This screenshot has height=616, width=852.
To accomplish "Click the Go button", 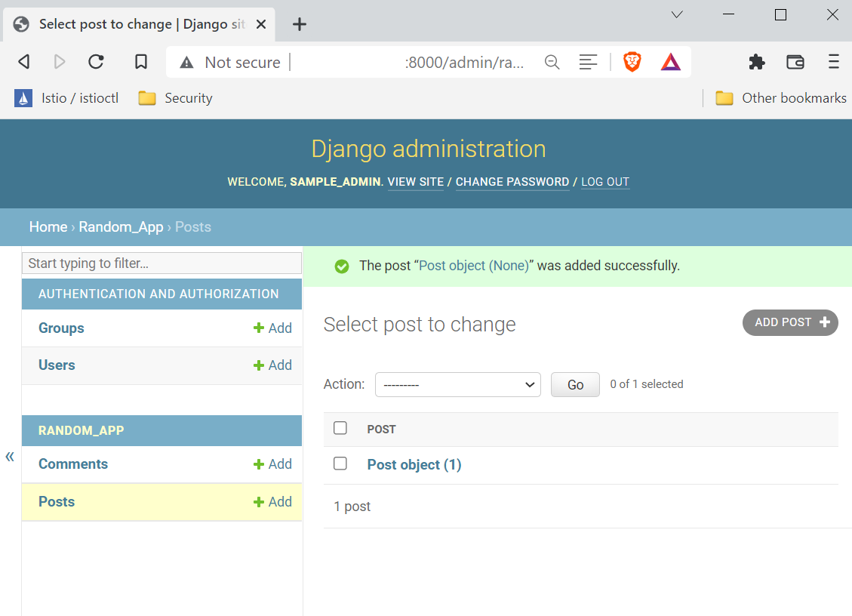I will coord(575,384).
